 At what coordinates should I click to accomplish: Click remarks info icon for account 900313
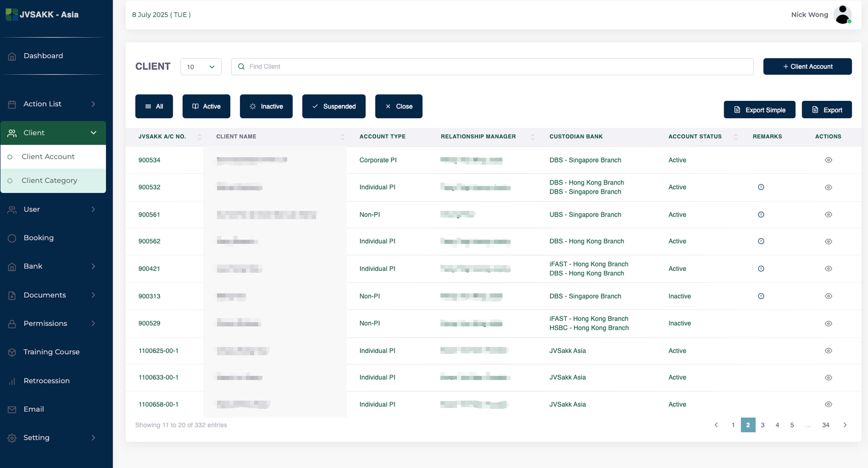[x=761, y=296]
